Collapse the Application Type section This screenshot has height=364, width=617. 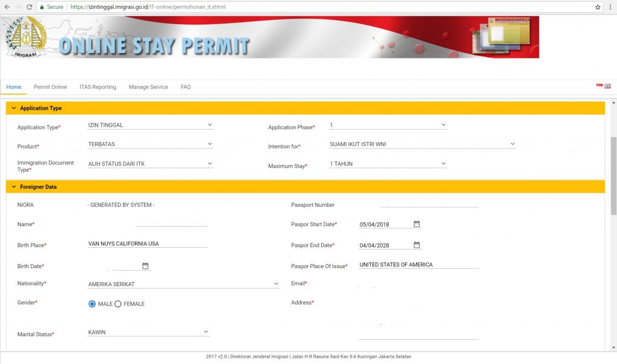pos(13,108)
